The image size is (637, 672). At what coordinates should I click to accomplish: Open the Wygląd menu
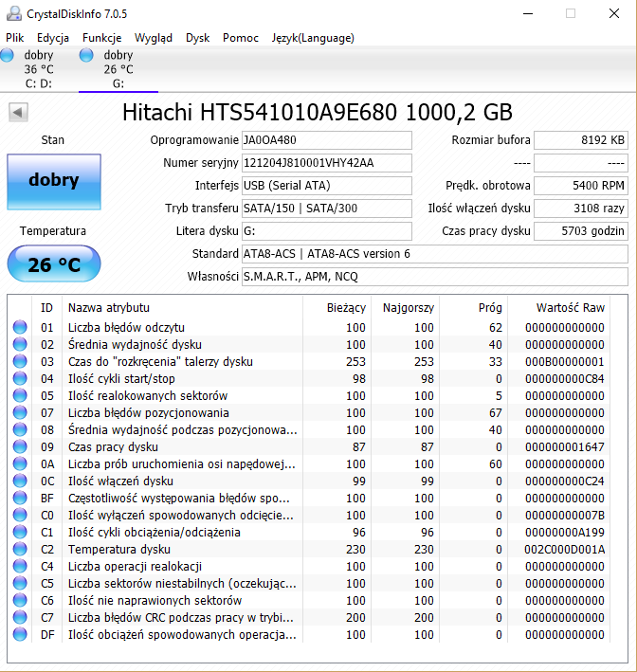click(154, 38)
